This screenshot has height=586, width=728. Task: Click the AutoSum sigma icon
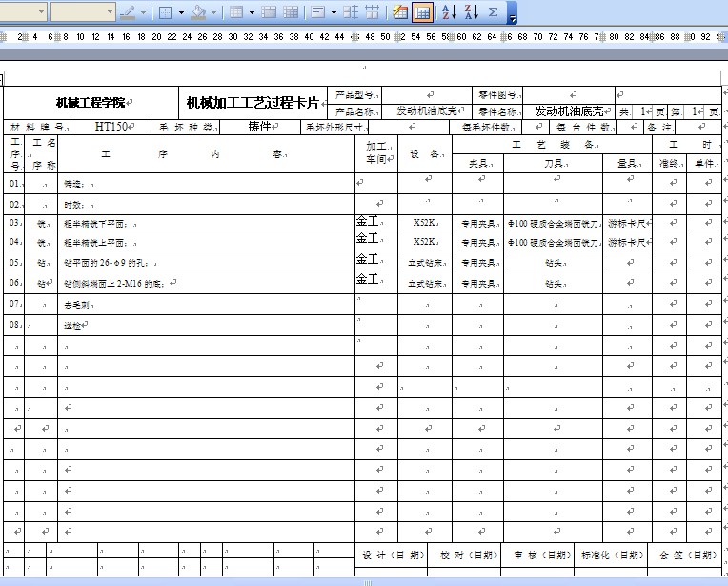(x=493, y=12)
